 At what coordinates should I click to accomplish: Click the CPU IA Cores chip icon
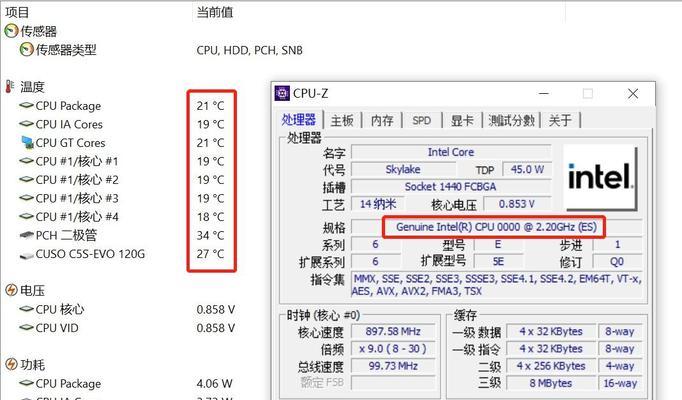click(27, 124)
